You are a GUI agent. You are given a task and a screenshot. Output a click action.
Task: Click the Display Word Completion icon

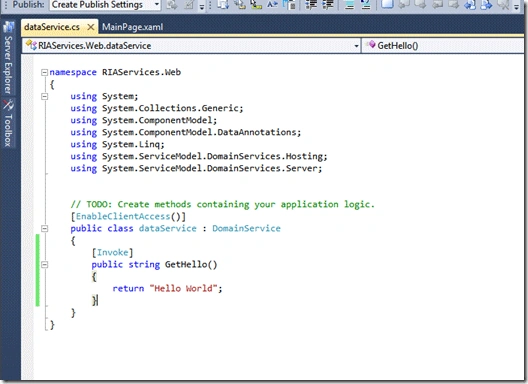(x=272, y=5)
